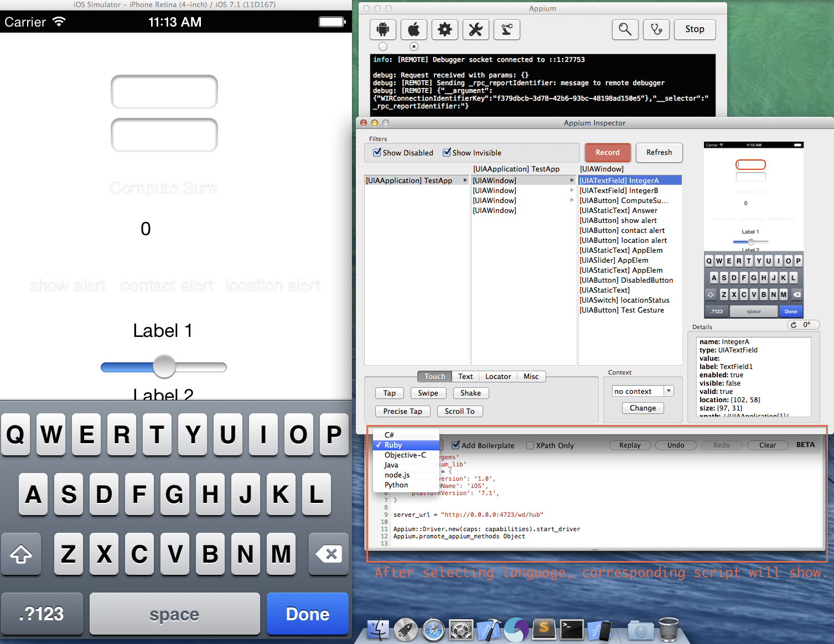The image size is (834, 644).
Task: Expand second UIAWindow row arrow
Action: click(572, 190)
